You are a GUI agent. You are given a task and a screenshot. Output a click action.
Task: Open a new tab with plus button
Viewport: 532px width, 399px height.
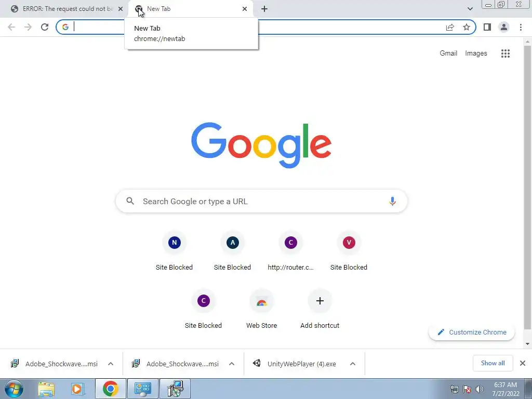coord(264,9)
